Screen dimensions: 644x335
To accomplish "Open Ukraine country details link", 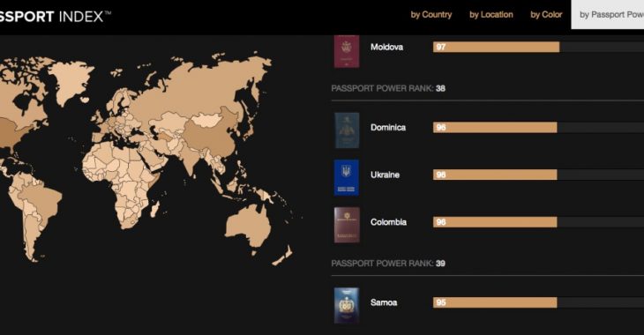I will 385,175.
